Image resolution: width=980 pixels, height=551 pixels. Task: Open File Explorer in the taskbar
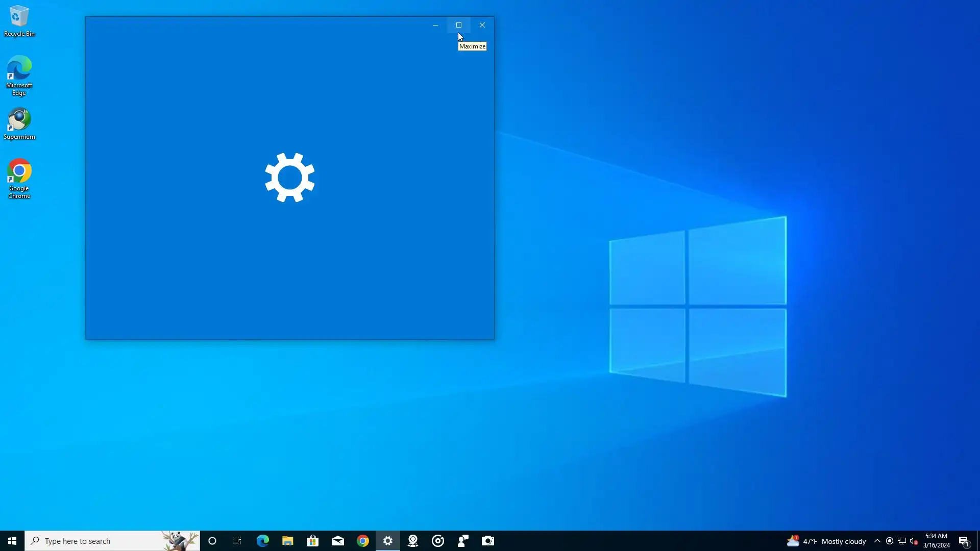287,541
